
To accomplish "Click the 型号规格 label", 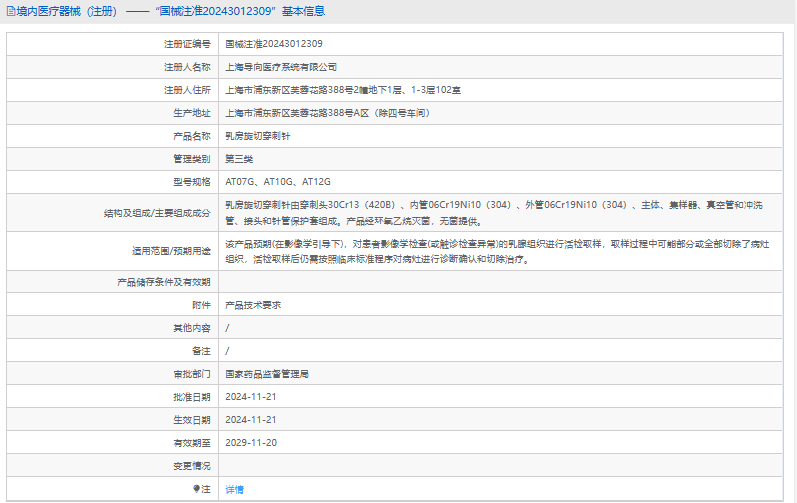I will (192, 182).
